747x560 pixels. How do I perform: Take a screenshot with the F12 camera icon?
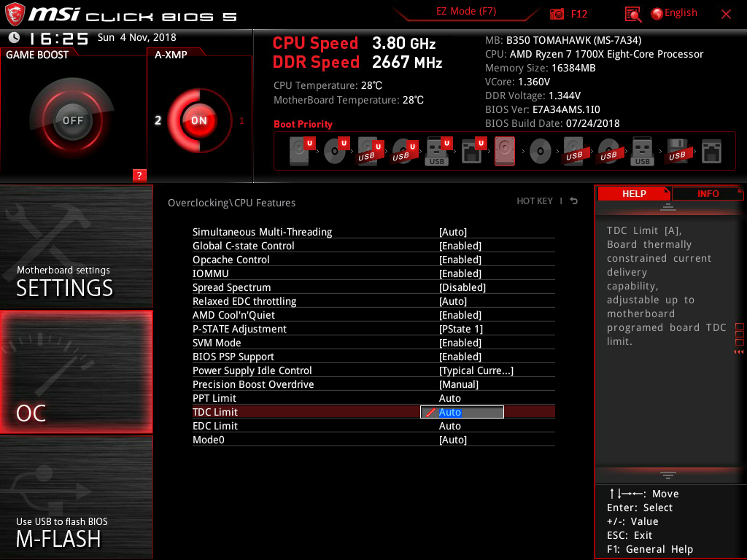[x=557, y=14]
